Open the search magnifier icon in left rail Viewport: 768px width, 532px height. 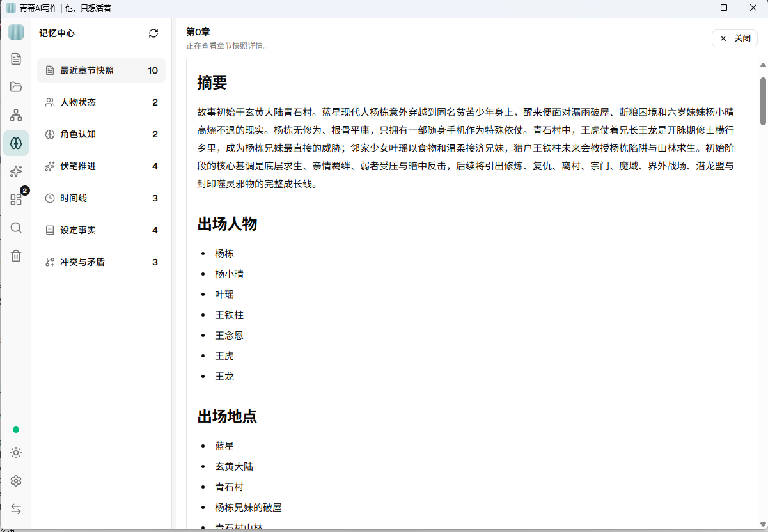16,228
